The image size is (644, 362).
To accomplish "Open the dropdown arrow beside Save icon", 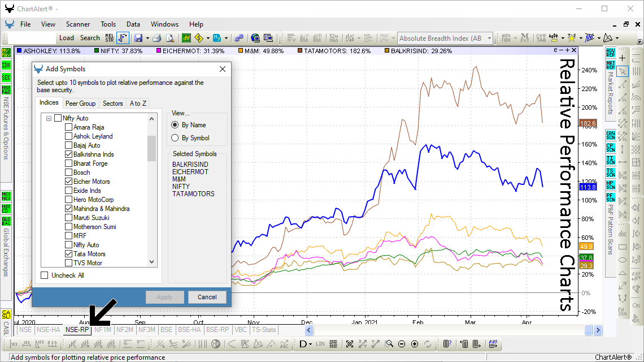I will pyautogui.click(x=147, y=38).
